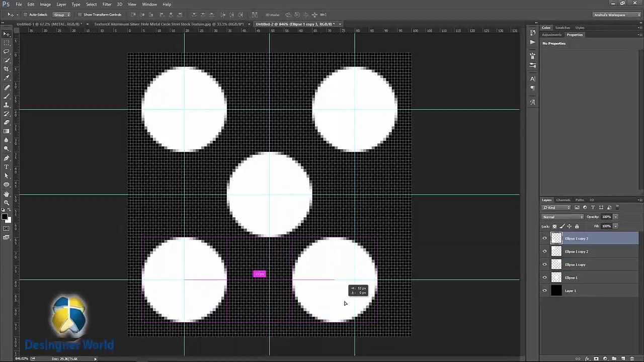
Task: Open the Styles tab
Action: 580,28
